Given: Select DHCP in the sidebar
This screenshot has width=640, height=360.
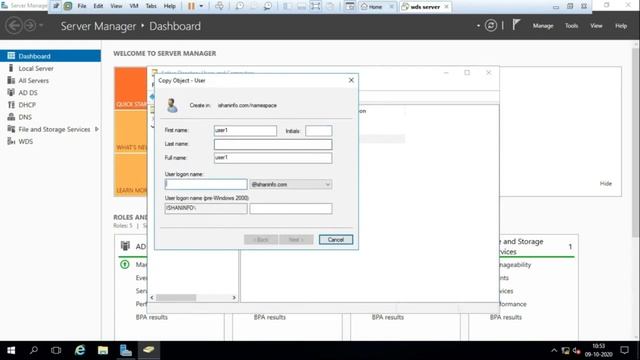Looking at the screenshot, I should tap(50, 105).
